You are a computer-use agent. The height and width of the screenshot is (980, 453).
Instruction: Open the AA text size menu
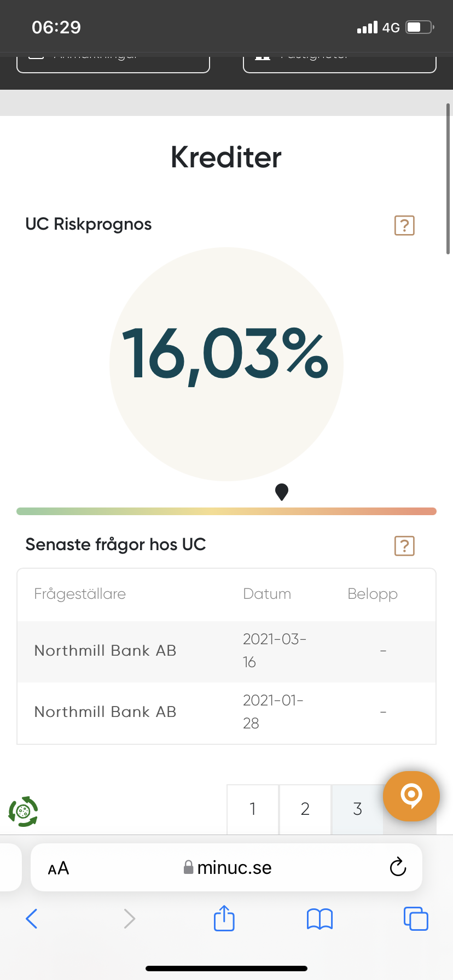(59, 868)
